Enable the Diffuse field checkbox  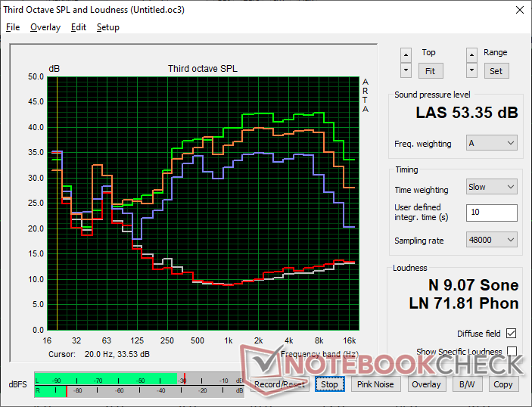pyautogui.click(x=512, y=334)
